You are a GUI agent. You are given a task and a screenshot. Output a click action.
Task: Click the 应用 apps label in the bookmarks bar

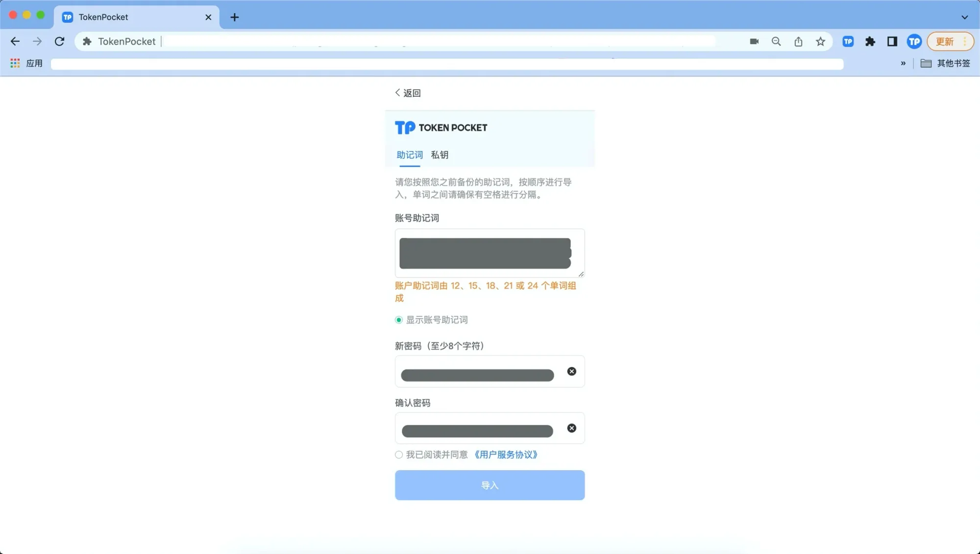pyautogui.click(x=34, y=63)
